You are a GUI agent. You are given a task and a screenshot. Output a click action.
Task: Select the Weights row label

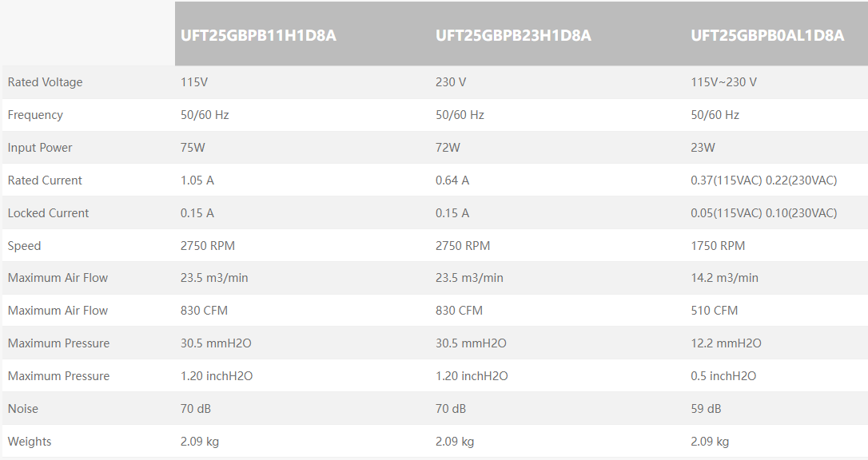[30, 442]
